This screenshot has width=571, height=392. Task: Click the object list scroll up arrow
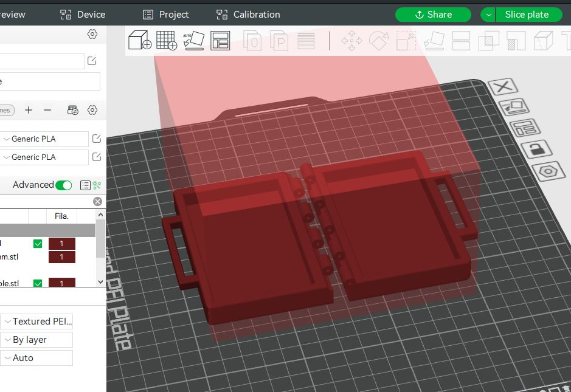pyautogui.click(x=101, y=215)
